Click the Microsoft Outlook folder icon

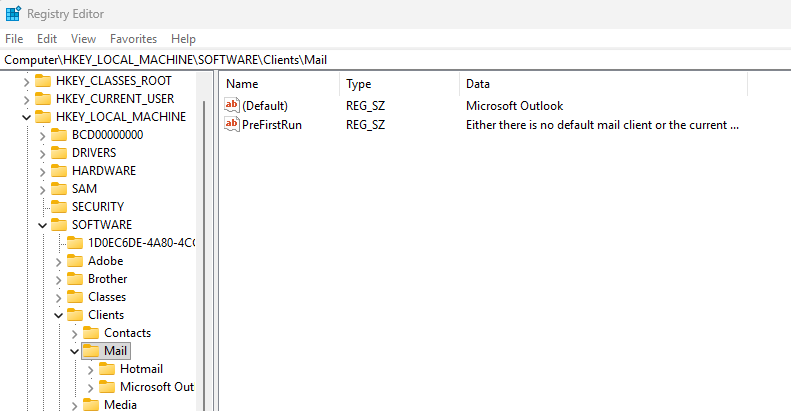click(107, 387)
